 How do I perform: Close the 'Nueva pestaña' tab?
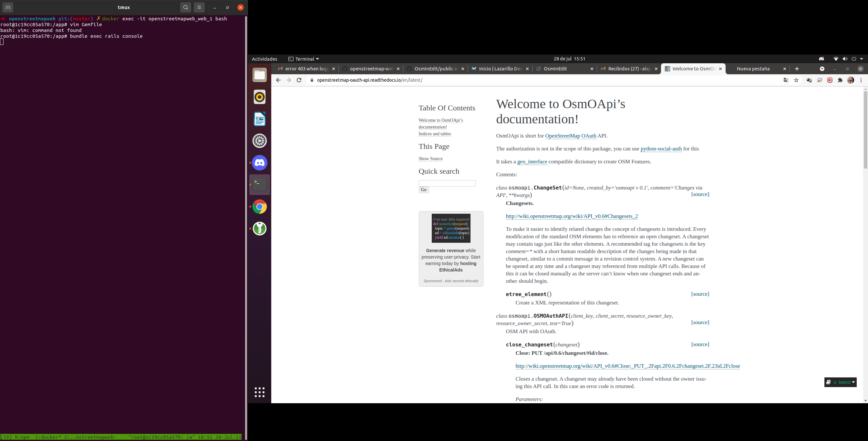coord(784,69)
